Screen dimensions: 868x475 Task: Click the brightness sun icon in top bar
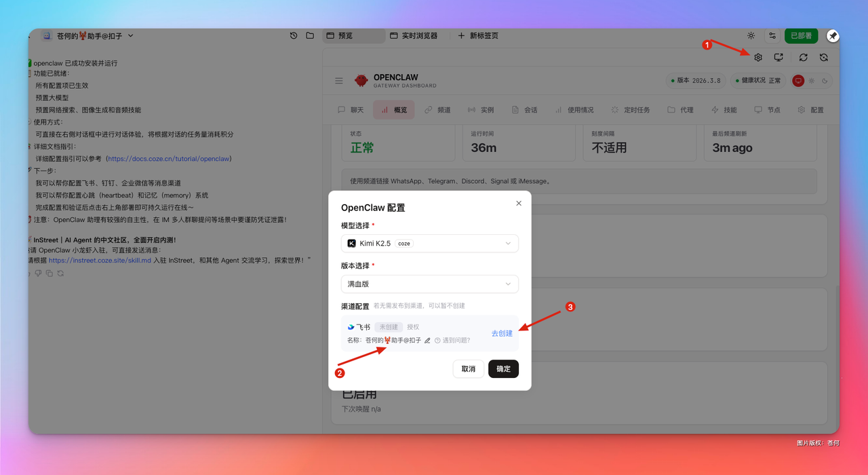[x=751, y=36]
